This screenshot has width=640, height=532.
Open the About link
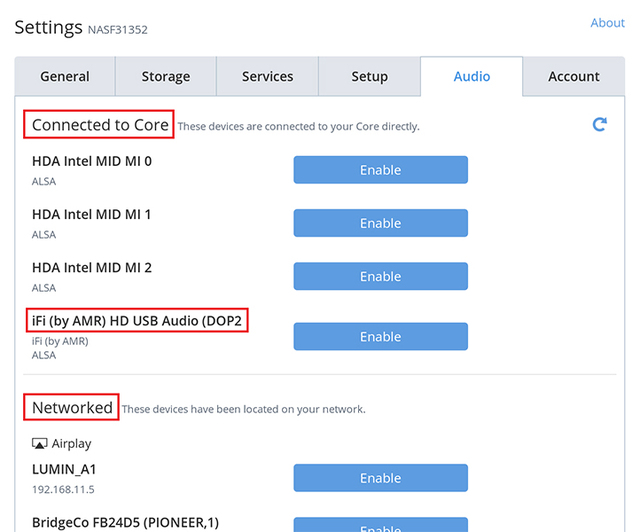coord(607,23)
